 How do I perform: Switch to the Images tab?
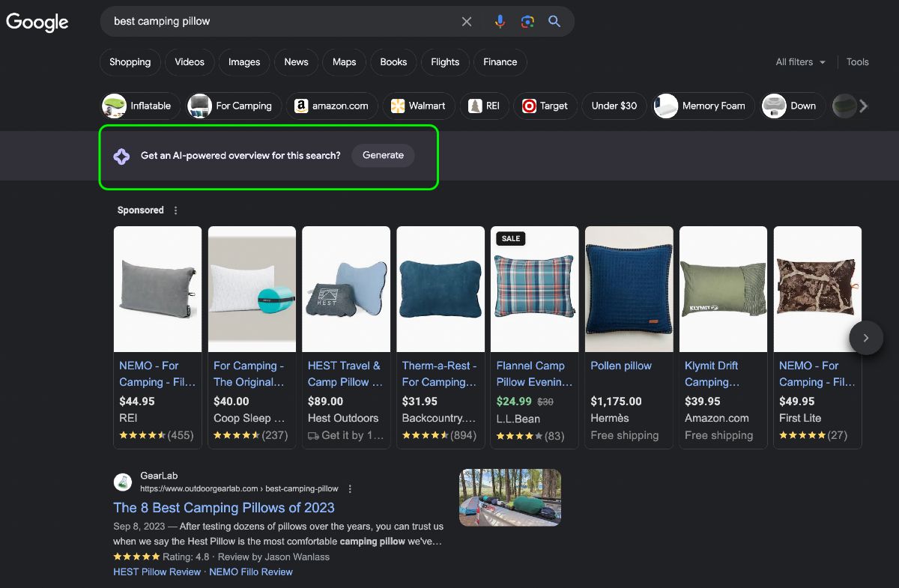pyautogui.click(x=244, y=62)
